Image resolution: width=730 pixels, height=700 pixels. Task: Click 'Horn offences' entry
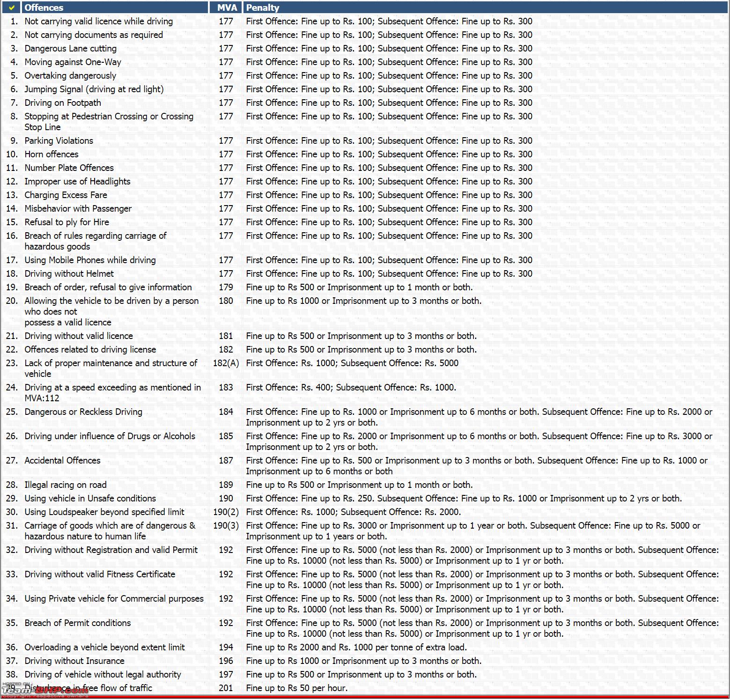(52, 154)
